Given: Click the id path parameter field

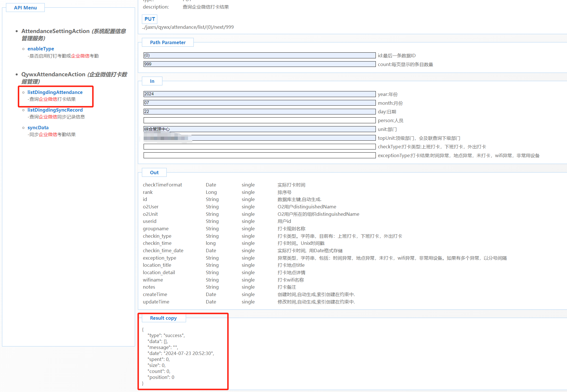Looking at the screenshot, I should point(259,55).
